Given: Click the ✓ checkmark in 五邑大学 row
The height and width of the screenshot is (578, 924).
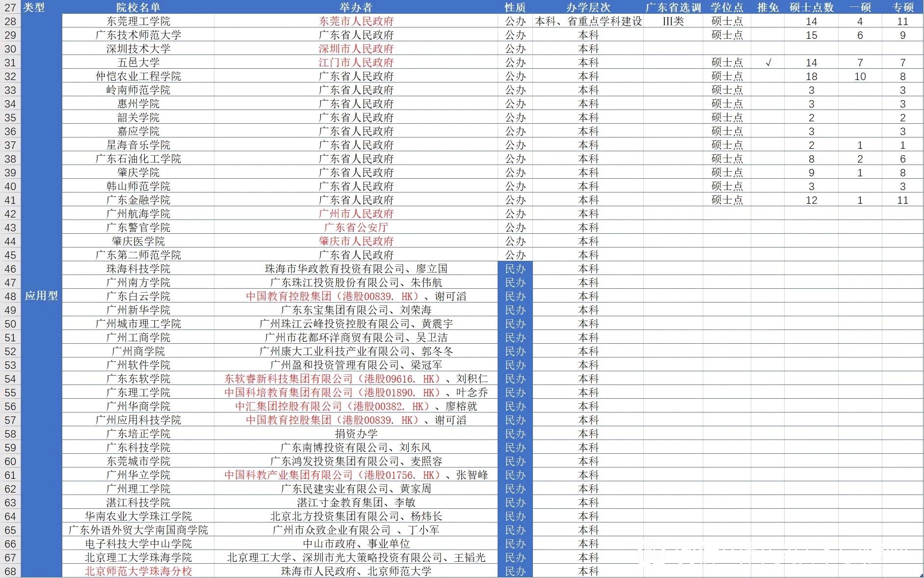Looking at the screenshot, I should pyautogui.click(x=768, y=62).
